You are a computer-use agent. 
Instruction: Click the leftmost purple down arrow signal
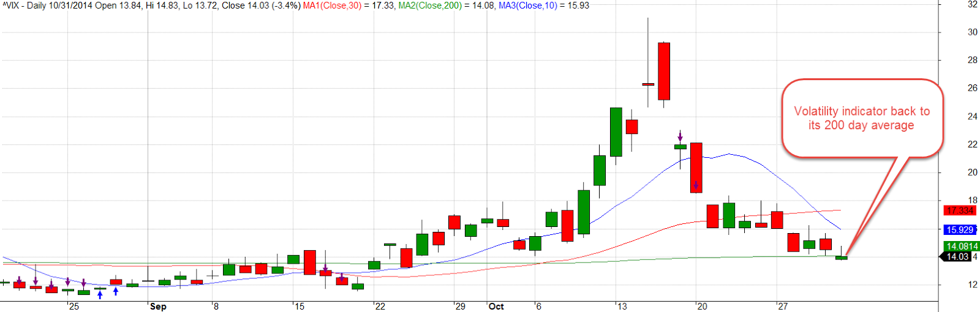pos(20,280)
